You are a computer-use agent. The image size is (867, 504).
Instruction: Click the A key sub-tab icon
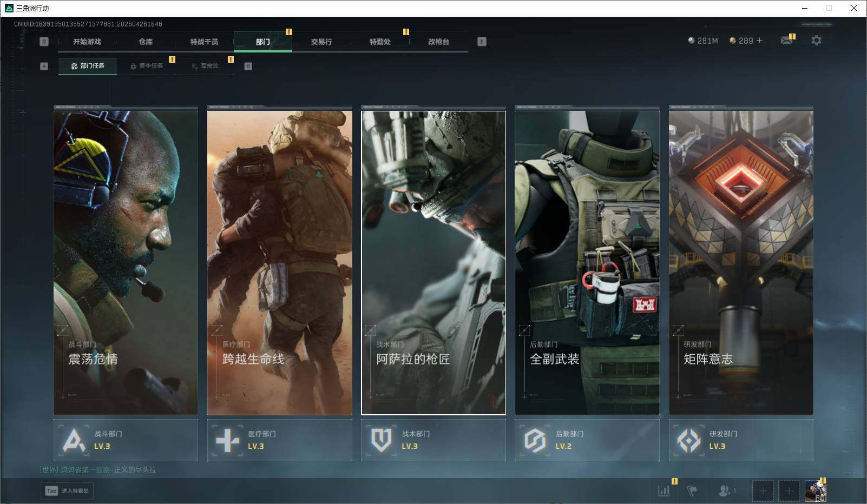coord(44,66)
